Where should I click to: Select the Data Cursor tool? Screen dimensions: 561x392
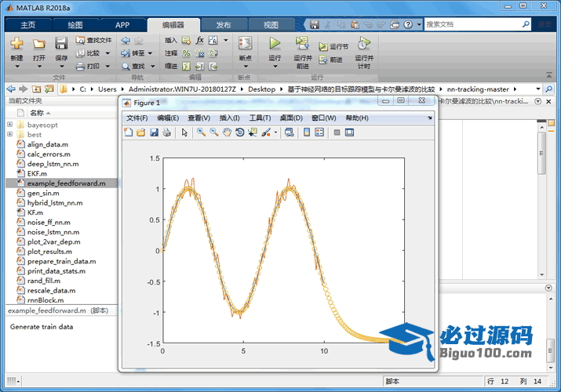(252, 132)
